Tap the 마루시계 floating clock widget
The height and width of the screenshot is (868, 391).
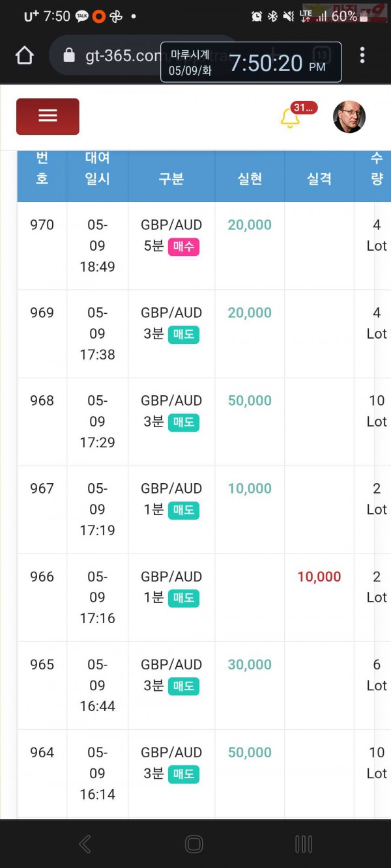click(251, 63)
